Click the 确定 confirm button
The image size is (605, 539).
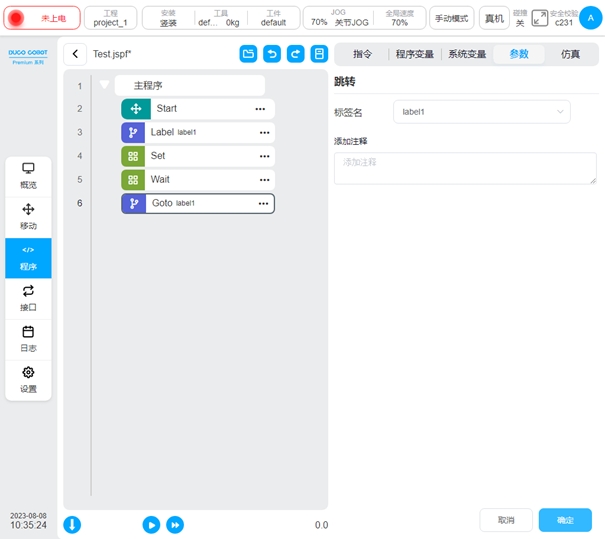565,520
